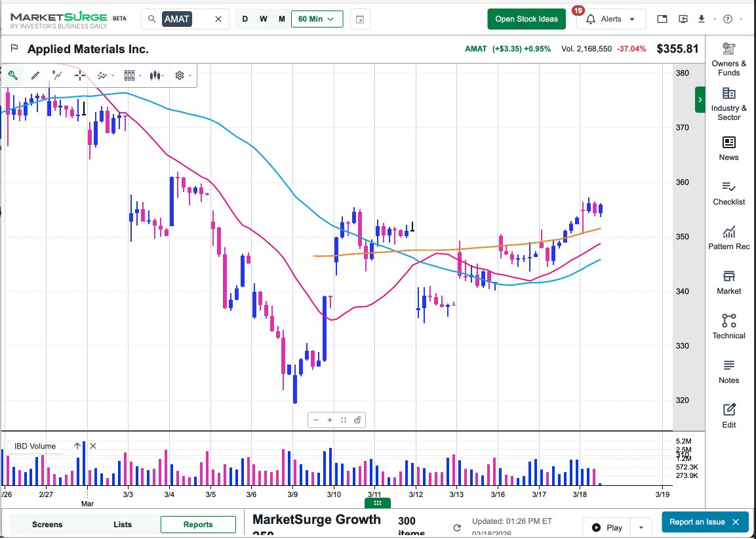Click the download icon in top bar
The height and width of the screenshot is (539, 756).
[x=702, y=19]
